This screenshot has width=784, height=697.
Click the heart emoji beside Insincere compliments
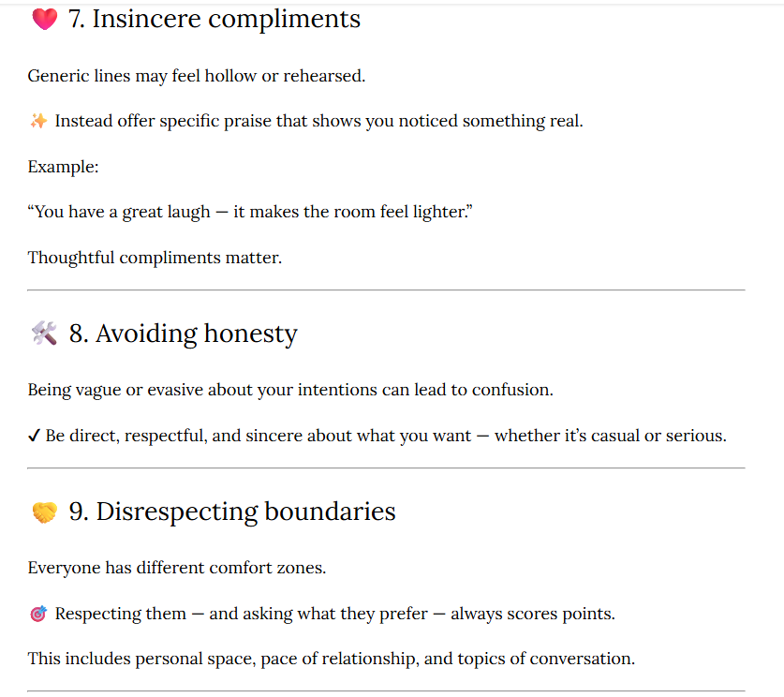[44, 20]
